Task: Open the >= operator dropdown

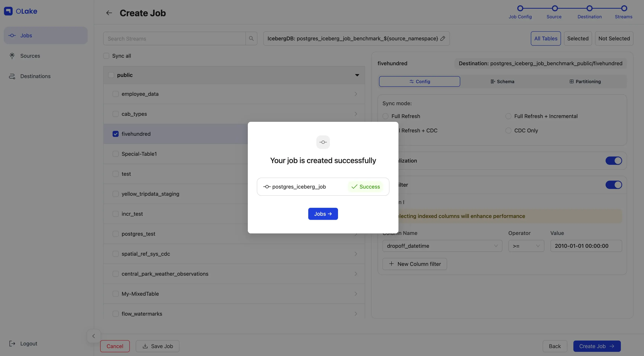Action: (526, 246)
